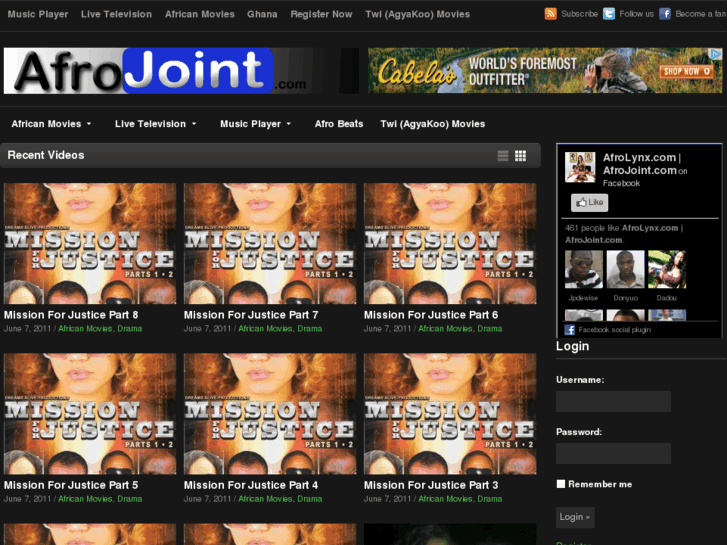Click the Follow us text link
This screenshot has height=545, width=727.
tap(637, 14)
